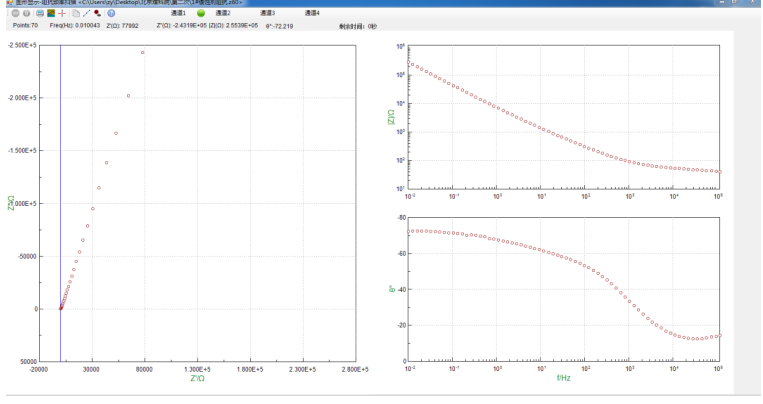Click the blue vertical cursor line in Nyquist plot

click(60, 200)
